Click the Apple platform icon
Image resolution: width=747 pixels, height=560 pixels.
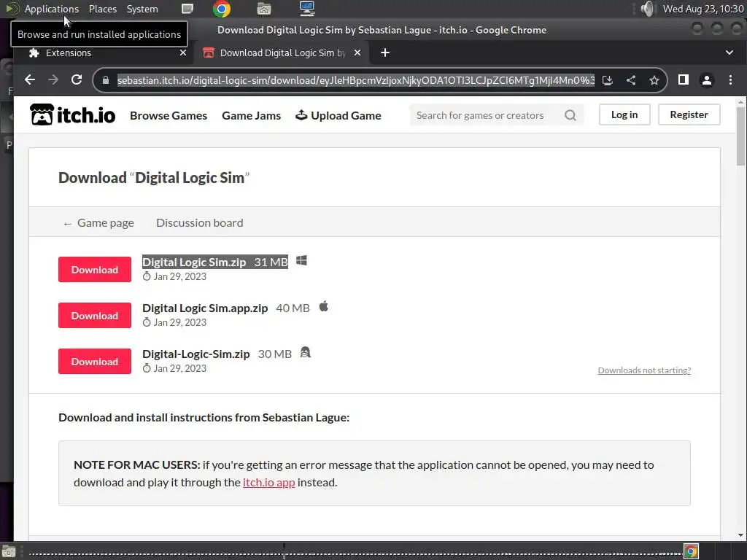tap(323, 306)
